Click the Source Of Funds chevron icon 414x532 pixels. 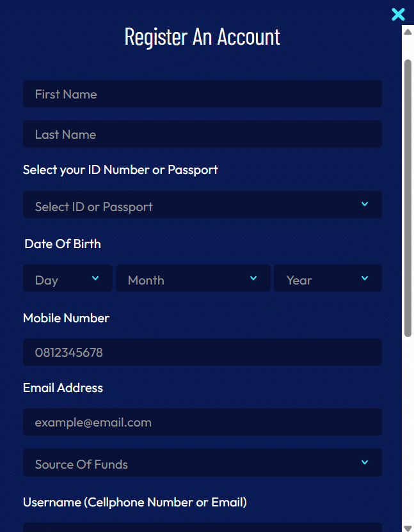click(364, 462)
